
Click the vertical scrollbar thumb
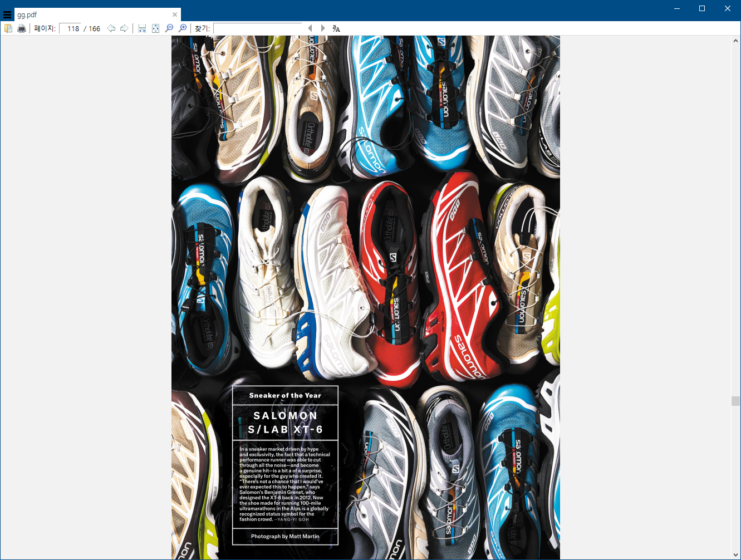click(x=735, y=401)
